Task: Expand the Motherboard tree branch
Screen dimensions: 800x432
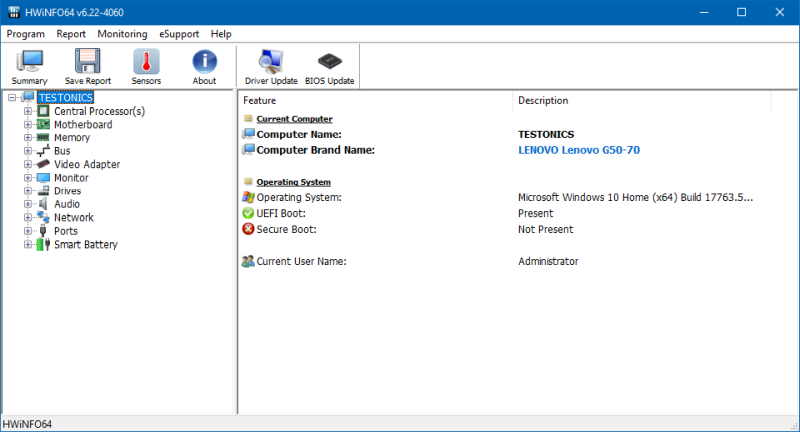Action: (28, 124)
